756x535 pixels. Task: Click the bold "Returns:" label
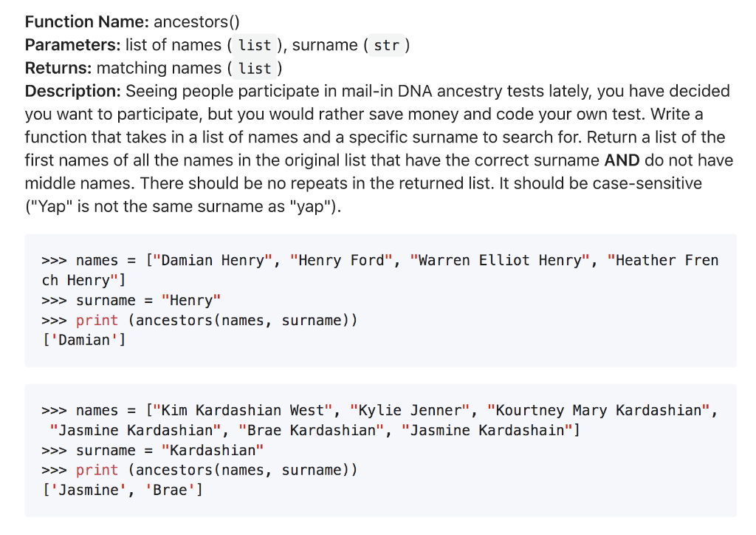pyautogui.click(x=58, y=68)
